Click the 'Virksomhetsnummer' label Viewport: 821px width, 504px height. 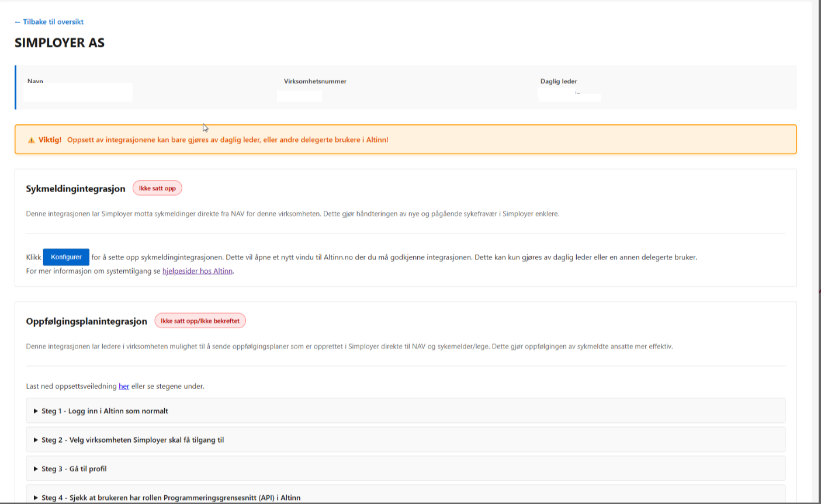pyautogui.click(x=315, y=81)
